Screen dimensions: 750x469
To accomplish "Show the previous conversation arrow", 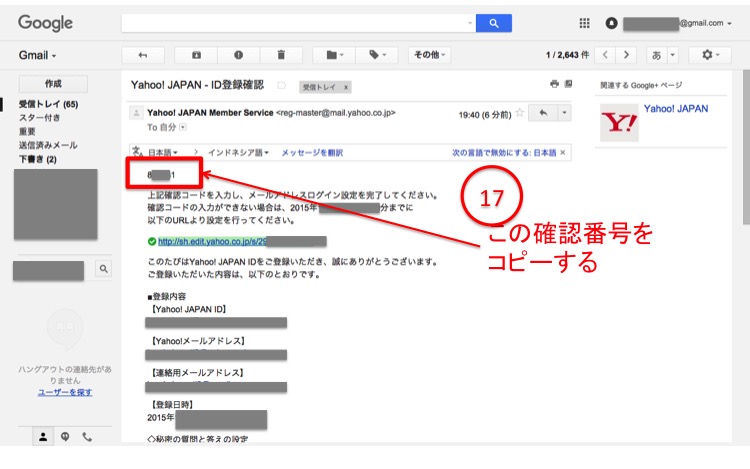I will [x=605, y=55].
